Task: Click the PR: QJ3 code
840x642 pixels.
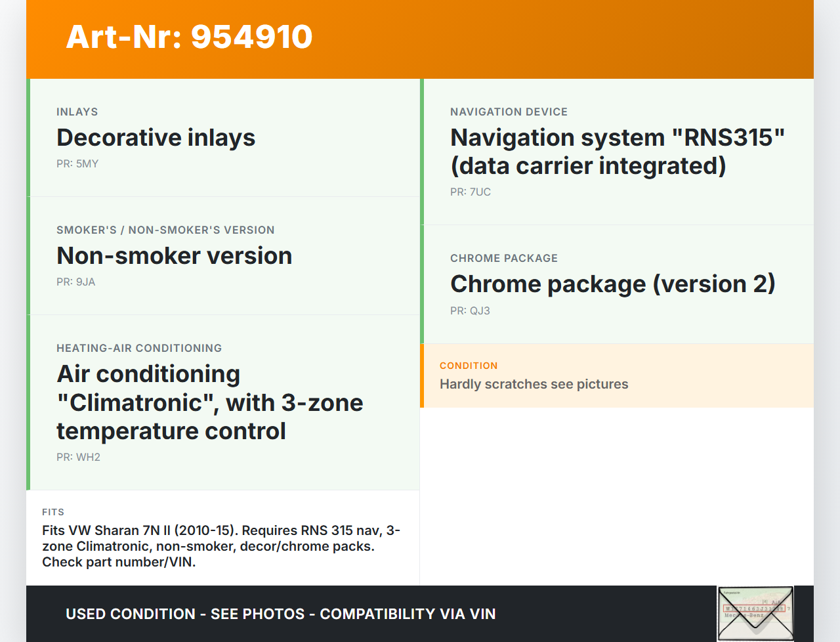Action: pos(470,311)
